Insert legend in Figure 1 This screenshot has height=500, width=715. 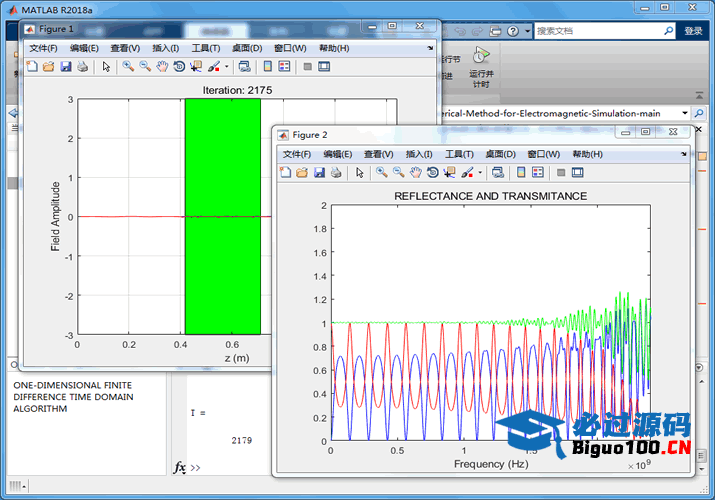(x=284, y=67)
